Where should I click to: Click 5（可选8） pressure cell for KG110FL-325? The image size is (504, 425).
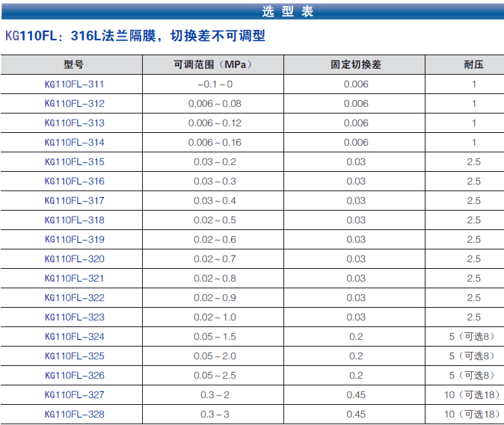pyautogui.click(x=472, y=356)
